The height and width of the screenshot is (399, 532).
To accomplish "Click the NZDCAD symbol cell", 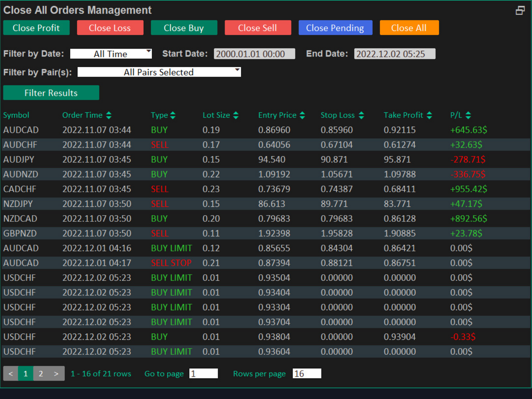I will tap(20, 218).
